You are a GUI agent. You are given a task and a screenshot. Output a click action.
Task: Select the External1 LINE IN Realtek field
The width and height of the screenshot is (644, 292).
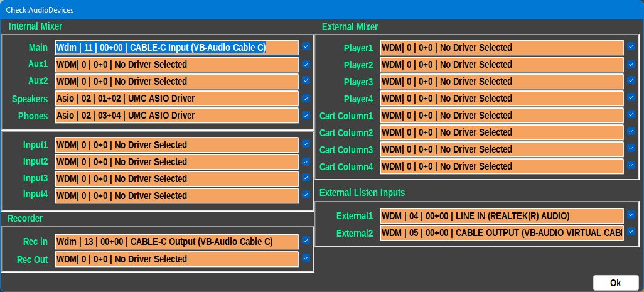(502, 216)
